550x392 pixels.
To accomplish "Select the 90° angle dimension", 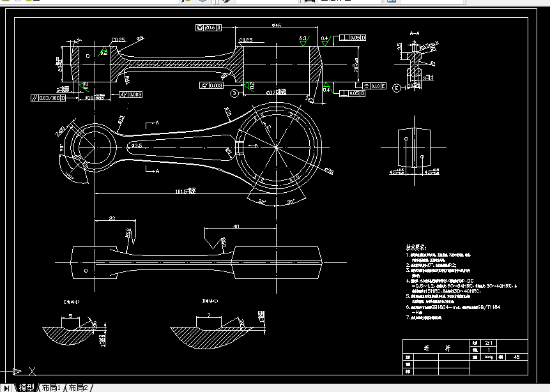I will [x=62, y=147].
